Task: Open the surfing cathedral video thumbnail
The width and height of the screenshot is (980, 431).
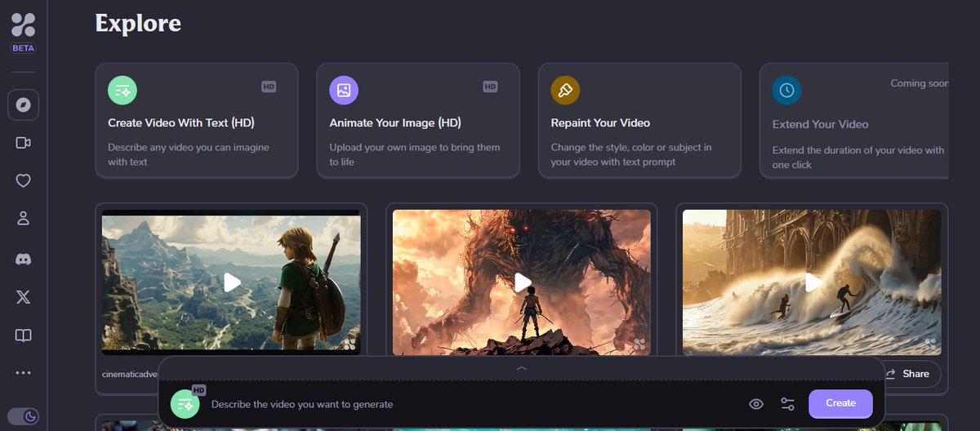Action: pyautogui.click(x=812, y=282)
